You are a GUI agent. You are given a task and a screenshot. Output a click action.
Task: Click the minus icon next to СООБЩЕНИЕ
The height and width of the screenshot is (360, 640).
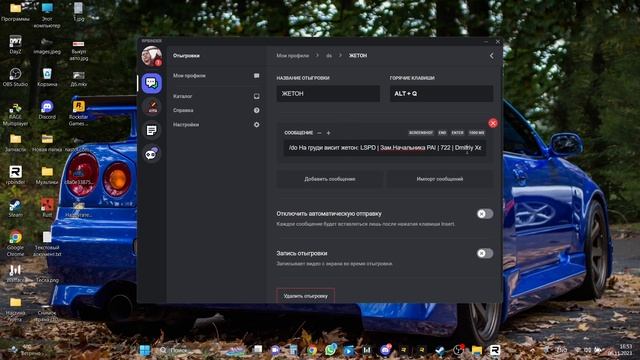coord(319,133)
